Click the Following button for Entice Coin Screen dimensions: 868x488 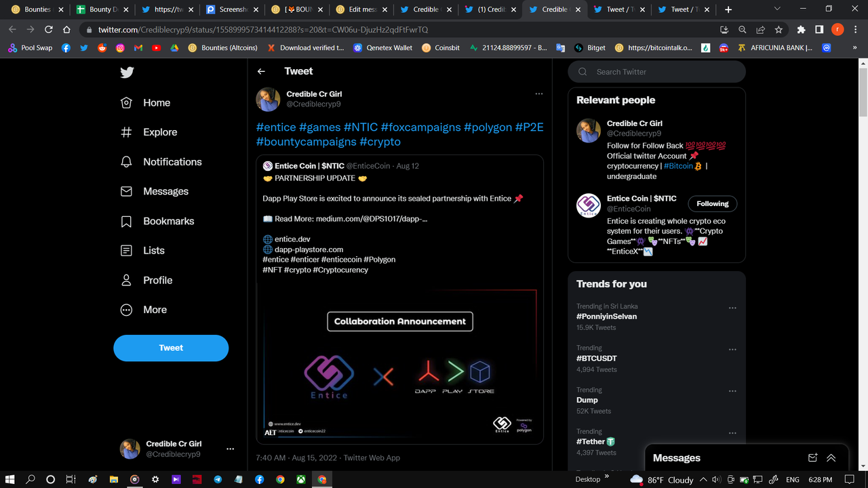[712, 203]
